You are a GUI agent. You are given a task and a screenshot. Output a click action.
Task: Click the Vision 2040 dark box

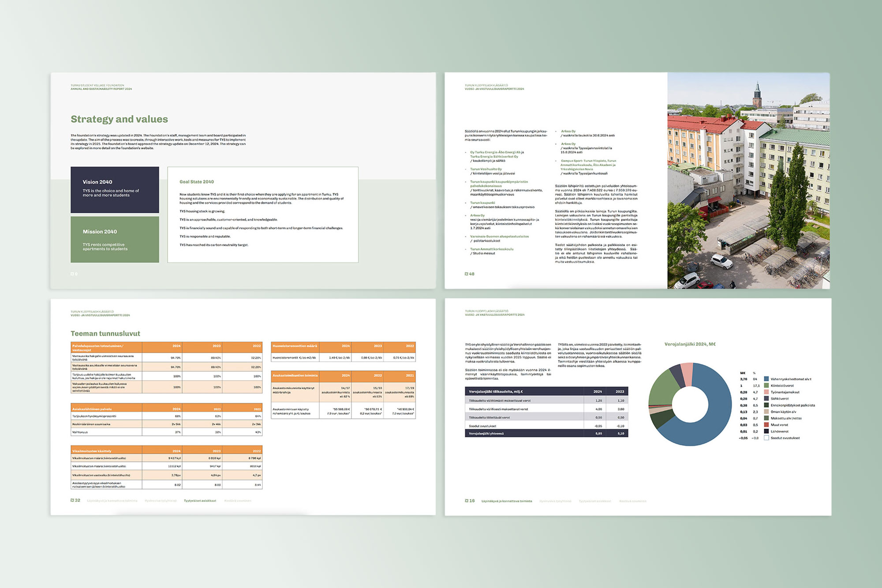point(115,189)
